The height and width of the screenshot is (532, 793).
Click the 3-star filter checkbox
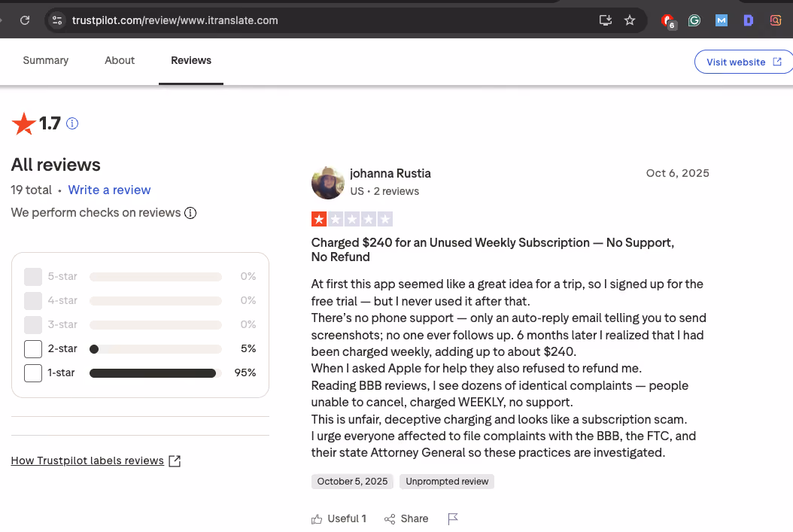pos(33,324)
